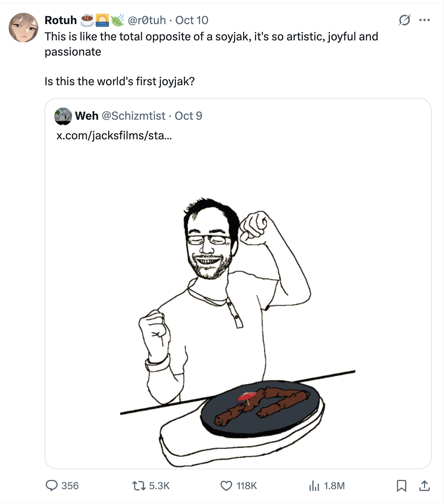This screenshot has height=504, width=444.
Task: Open the @r0tuh handle link
Action: [x=147, y=20]
